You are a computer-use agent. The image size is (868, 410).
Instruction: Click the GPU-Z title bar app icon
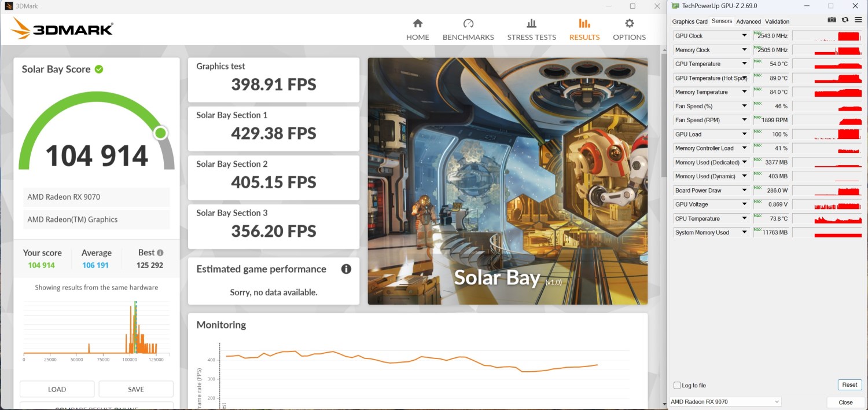click(x=675, y=6)
